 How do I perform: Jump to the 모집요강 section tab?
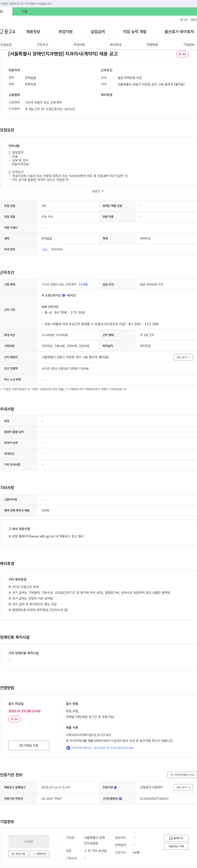pos(6,44)
